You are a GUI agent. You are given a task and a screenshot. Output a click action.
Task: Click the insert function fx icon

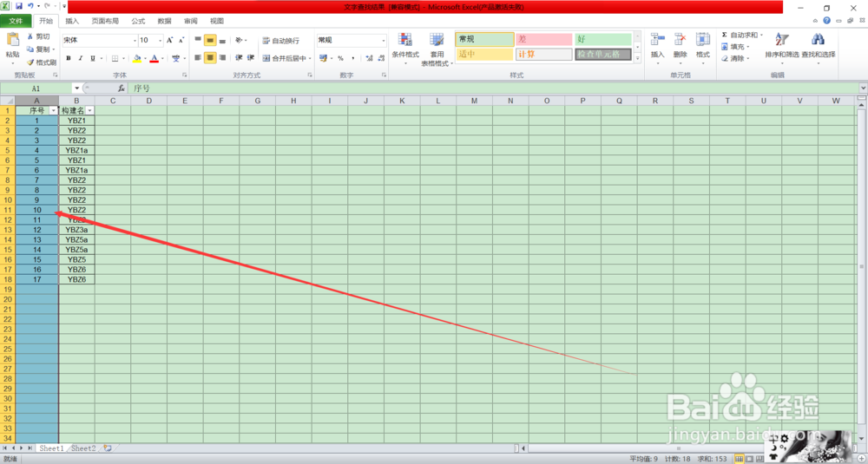click(122, 88)
